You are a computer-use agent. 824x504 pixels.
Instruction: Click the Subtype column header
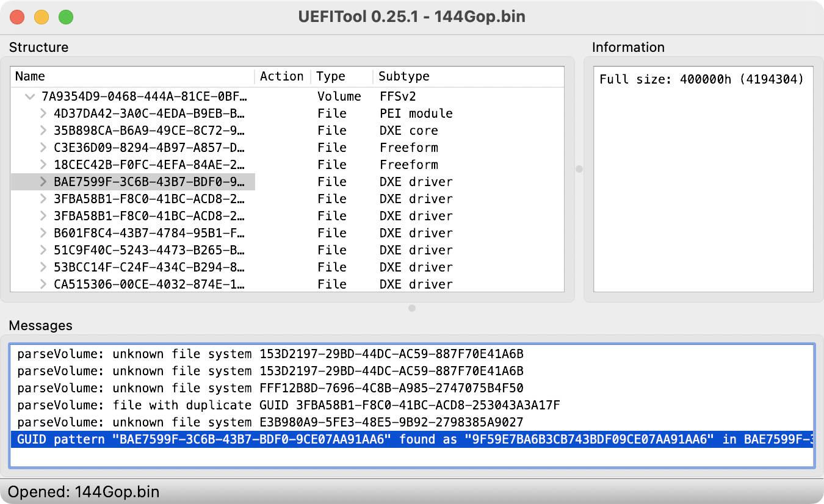(x=468, y=76)
